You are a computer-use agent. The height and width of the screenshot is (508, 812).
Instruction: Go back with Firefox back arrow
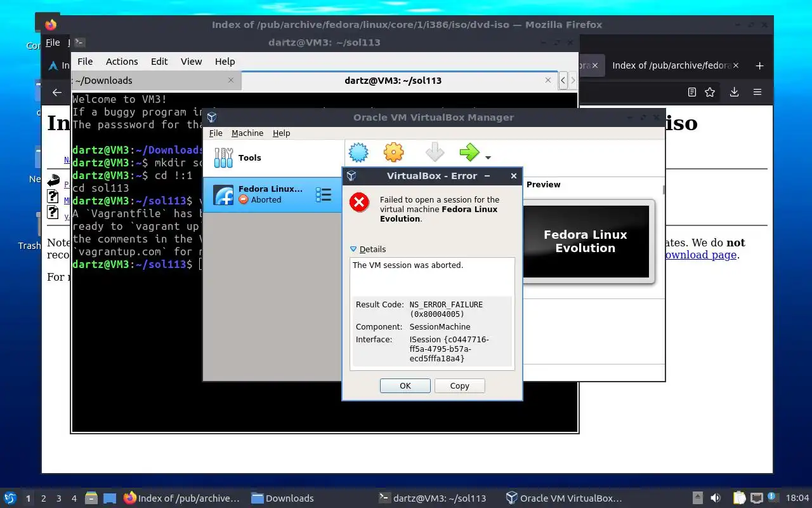(57, 92)
